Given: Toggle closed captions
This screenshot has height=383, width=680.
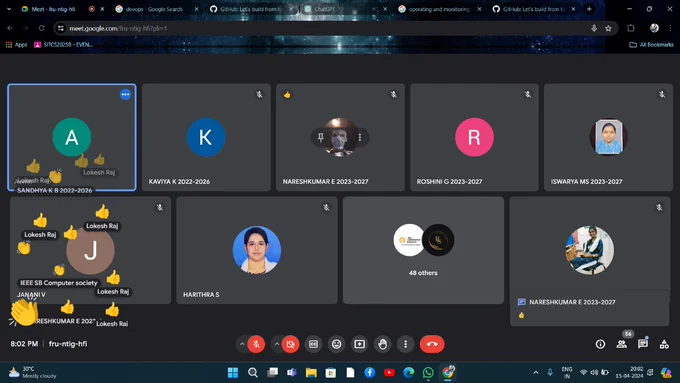Looking at the screenshot, I should (313, 344).
